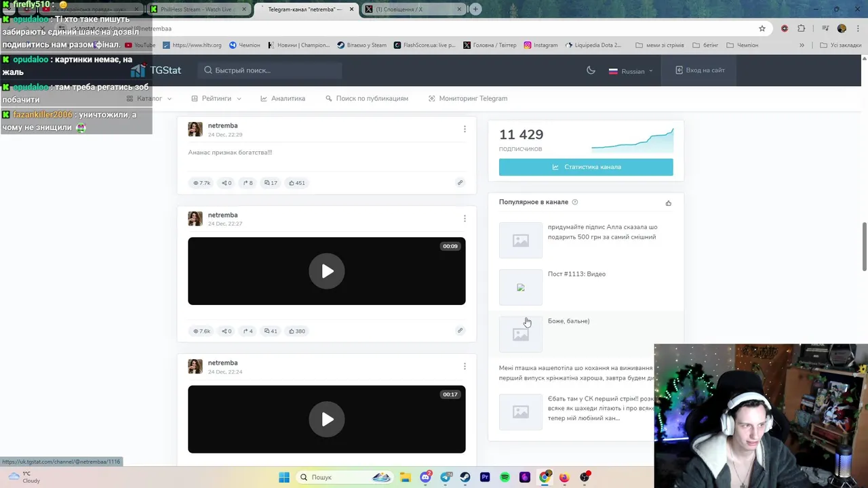Screen dimensions: 868x488
Task: Show more bookmarks chevron
Action: [x=802, y=45]
